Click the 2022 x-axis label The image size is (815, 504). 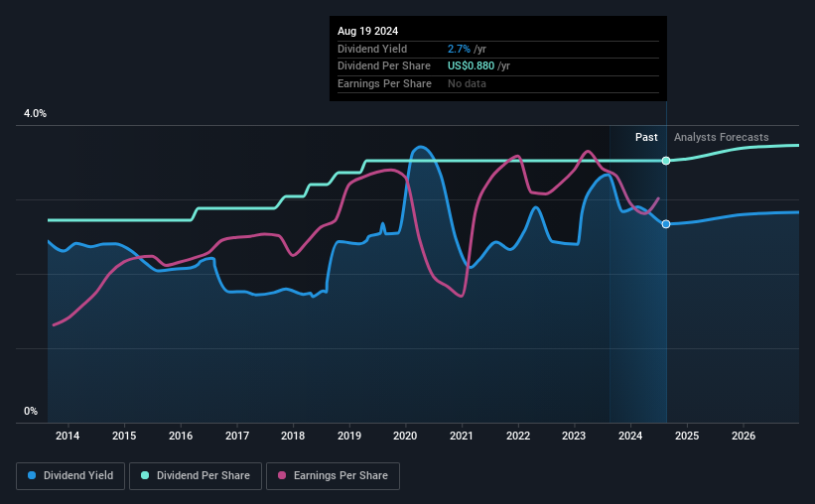[518, 436]
